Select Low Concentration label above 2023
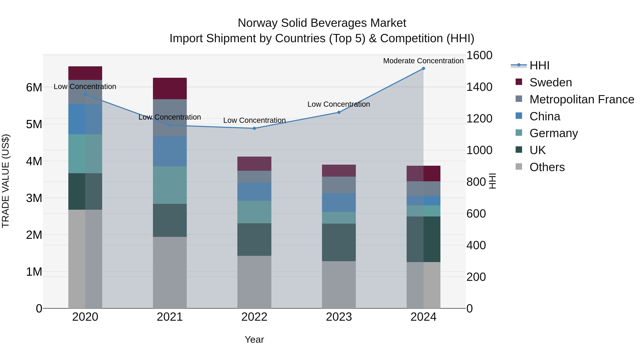Image resolution: width=644 pixels, height=362 pixels. point(339,104)
